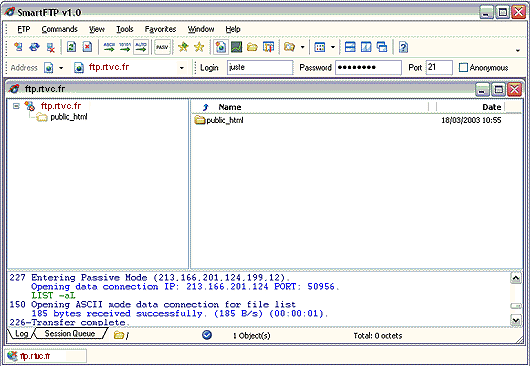Click the Abort icon with red X page
Image resolution: width=530 pixels, height=366 pixels.
[x=88, y=47]
